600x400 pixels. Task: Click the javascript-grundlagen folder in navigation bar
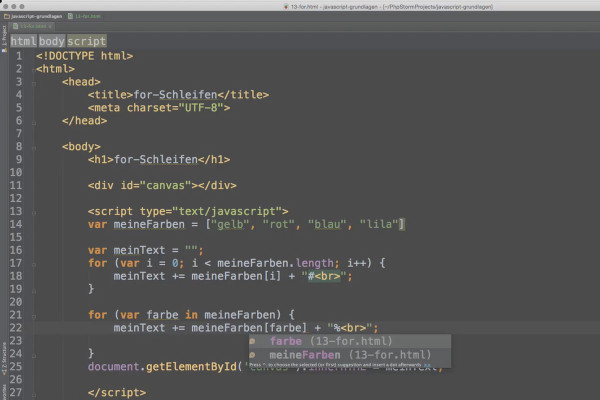pos(33,16)
